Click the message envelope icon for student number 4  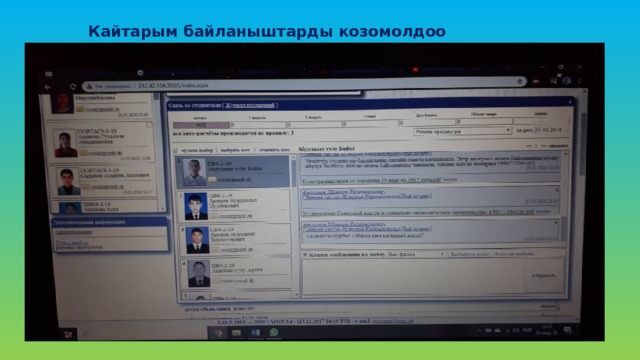click(216, 281)
